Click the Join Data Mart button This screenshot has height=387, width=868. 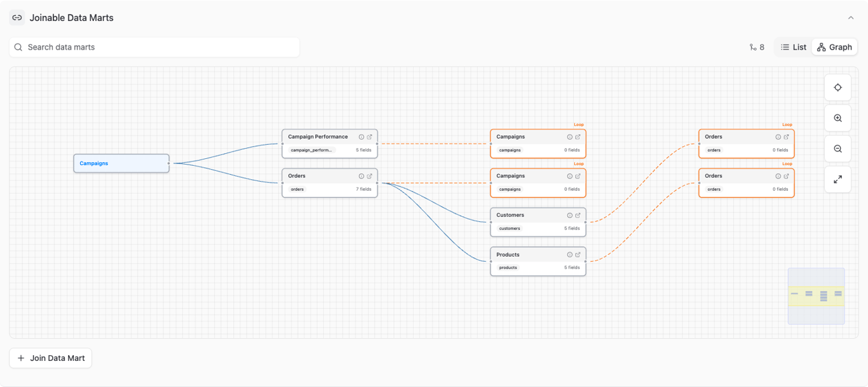coord(51,358)
